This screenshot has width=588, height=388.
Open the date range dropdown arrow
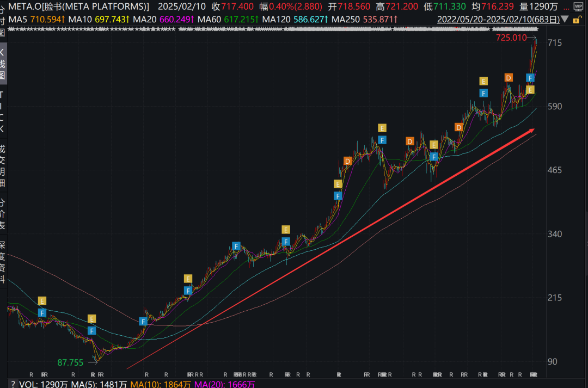[x=565, y=20]
